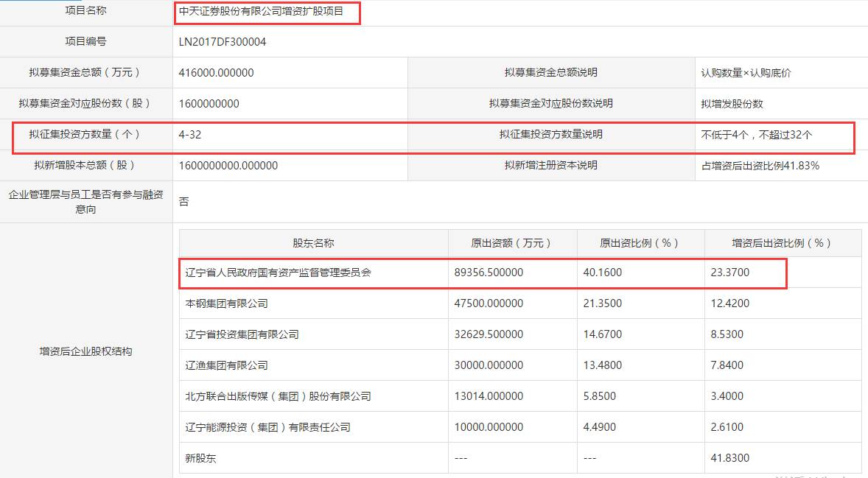
Task: Click label 拟征集投资方数量(个)
Action: (x=85, y=135)
